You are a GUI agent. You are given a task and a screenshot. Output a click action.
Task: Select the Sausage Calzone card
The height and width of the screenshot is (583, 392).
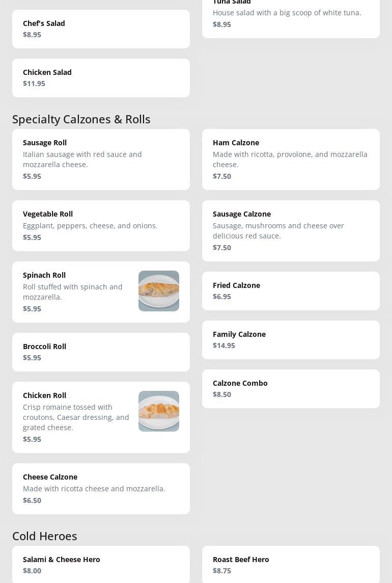[x=291, y=231]
